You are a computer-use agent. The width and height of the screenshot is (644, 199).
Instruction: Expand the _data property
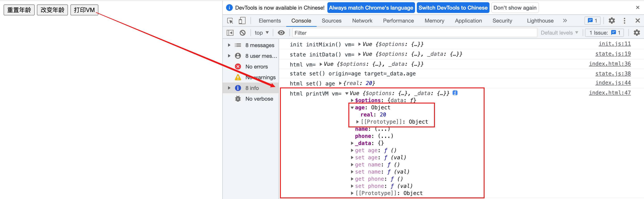pos(352,143)
